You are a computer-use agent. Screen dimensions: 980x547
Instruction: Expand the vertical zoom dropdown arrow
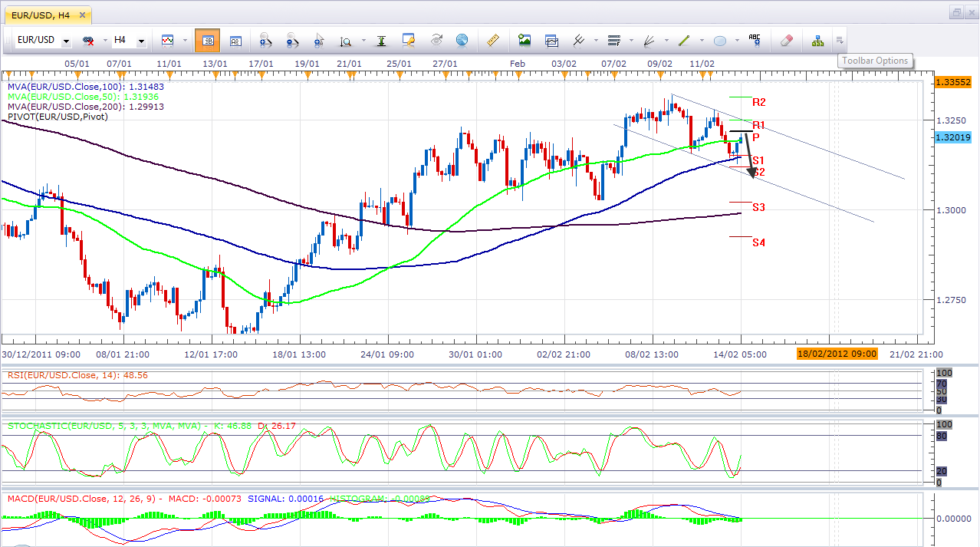[362, 41]
